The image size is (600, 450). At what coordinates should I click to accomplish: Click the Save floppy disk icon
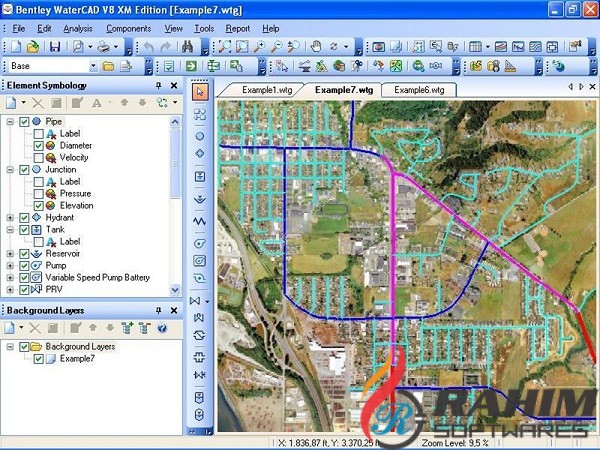[55, 47]
